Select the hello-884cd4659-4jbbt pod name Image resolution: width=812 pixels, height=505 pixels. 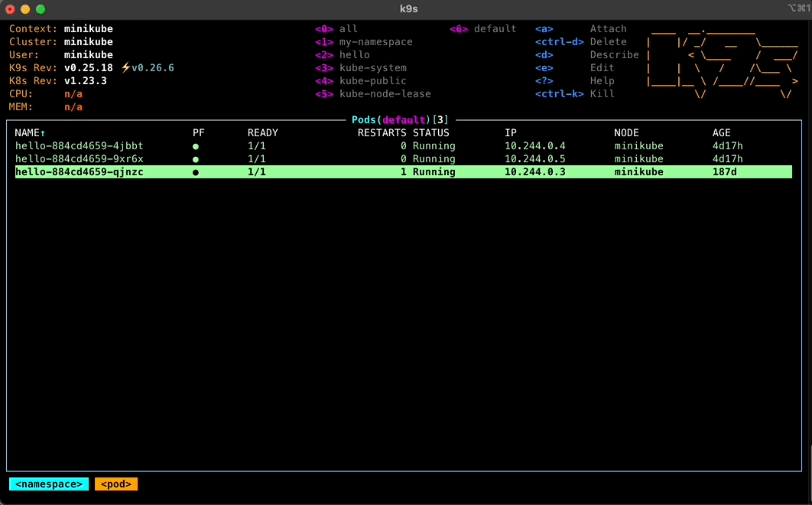80,145
